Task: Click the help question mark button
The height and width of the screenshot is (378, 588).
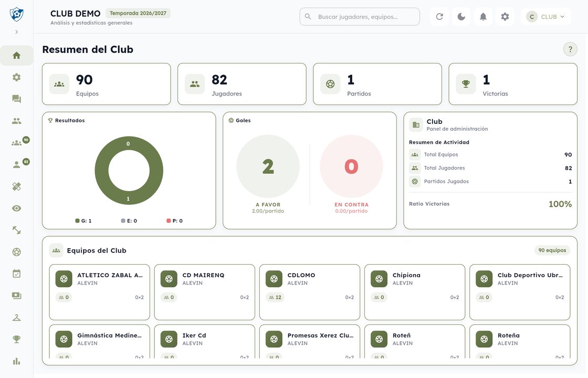Action: [570, 49]
